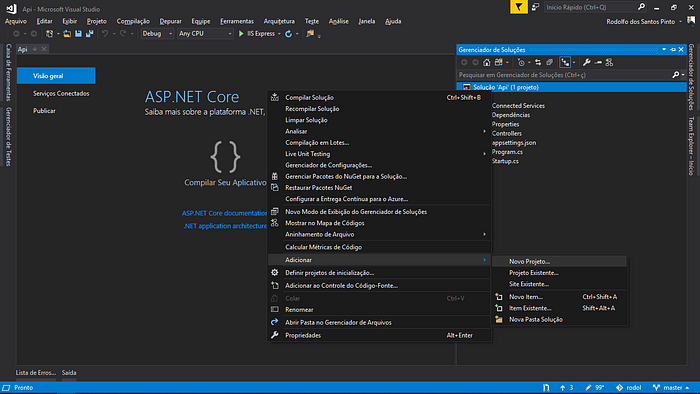Viewport: 700px width, 394px height.
Task: Open Team Explorer side tab
Action: (691, 146)
